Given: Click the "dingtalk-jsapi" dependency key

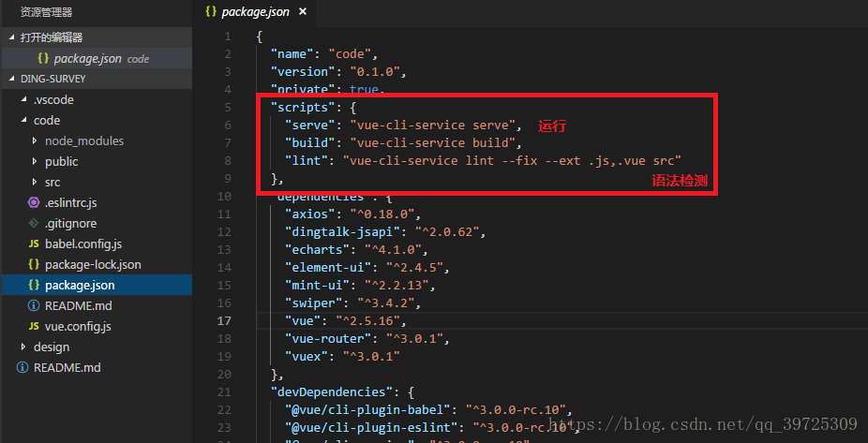Looking at the screenshot, I should tap(343, 231).
